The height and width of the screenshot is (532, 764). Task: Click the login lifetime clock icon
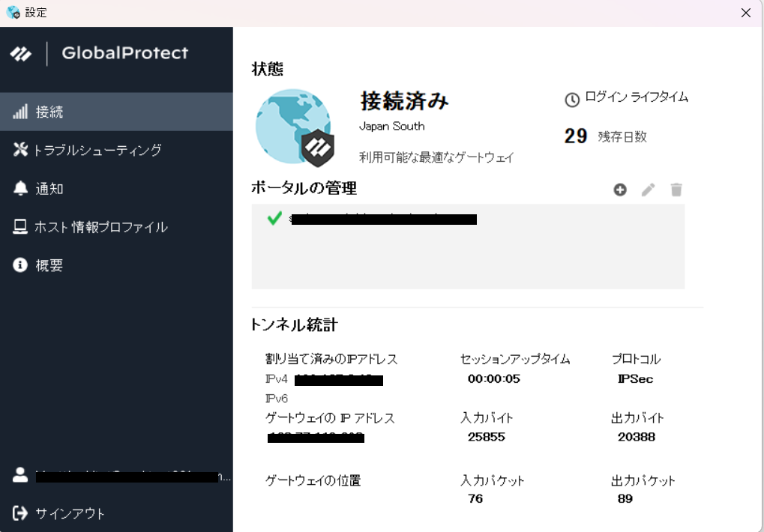click(572, 99)
